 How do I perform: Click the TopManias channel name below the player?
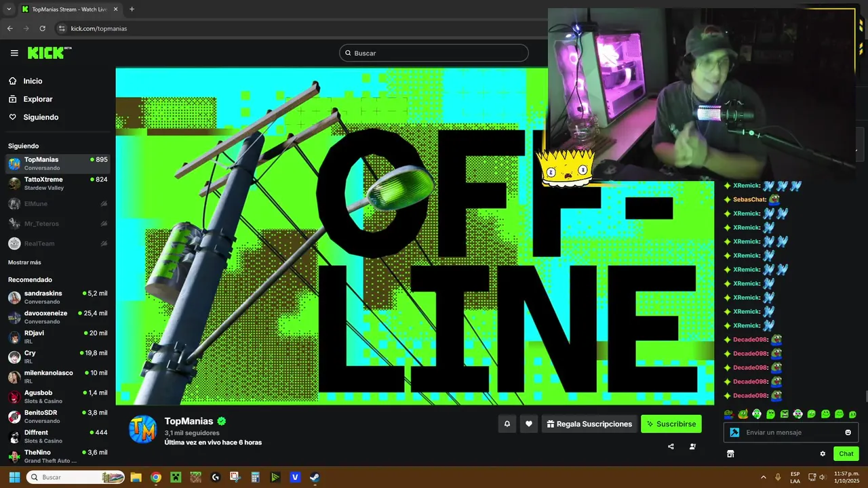click(189, 421)
